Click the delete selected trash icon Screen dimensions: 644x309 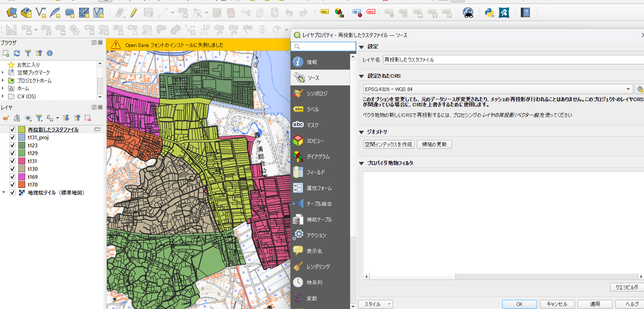coord(231,13)
